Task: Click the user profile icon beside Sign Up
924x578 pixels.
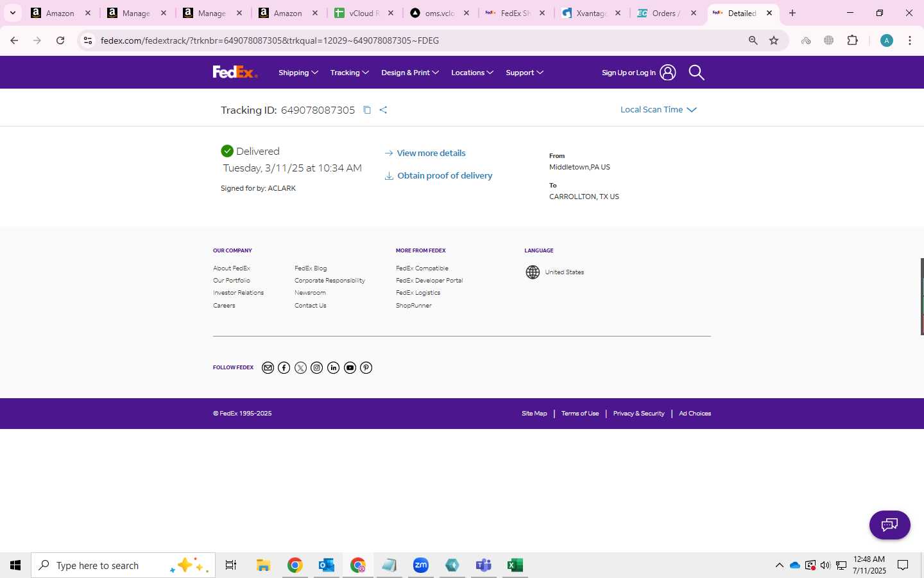Action: [x=668, y=73]
